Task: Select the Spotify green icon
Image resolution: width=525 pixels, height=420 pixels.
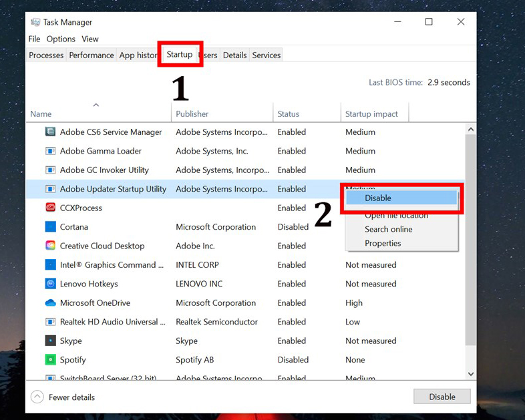Action: click(50, 359)
